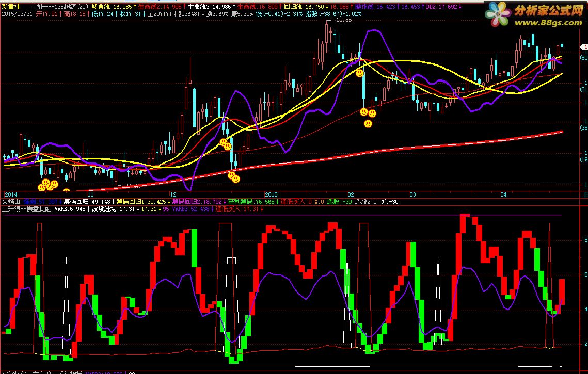Click the 04 month marker on time axis

click(503, 194)
